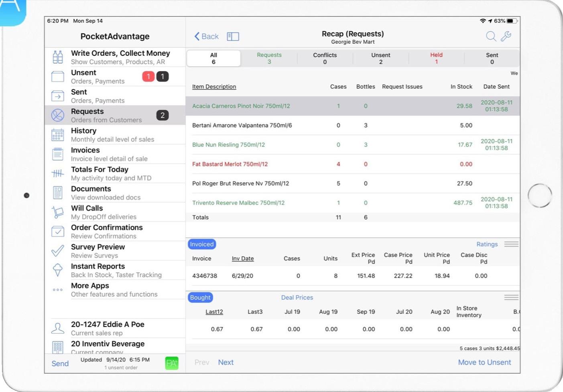
Task: Open Order Confirmations menu item
Action: coord(115,232)
